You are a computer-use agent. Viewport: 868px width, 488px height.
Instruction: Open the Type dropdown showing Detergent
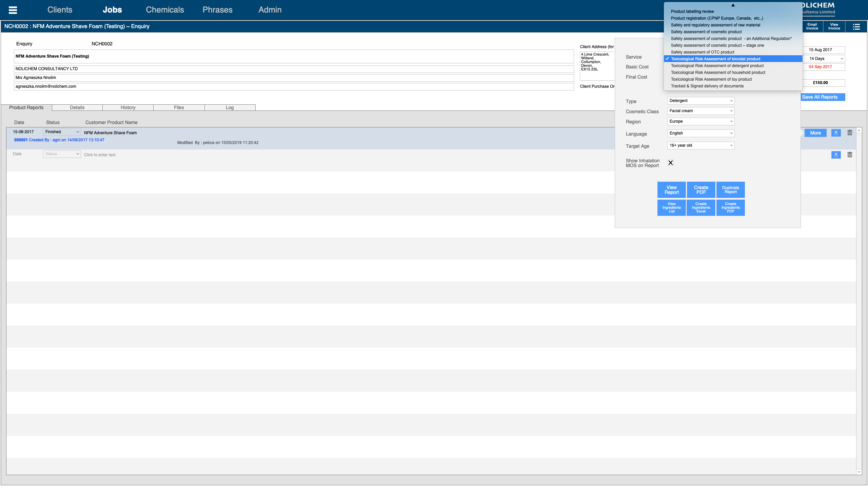[701, 101]
